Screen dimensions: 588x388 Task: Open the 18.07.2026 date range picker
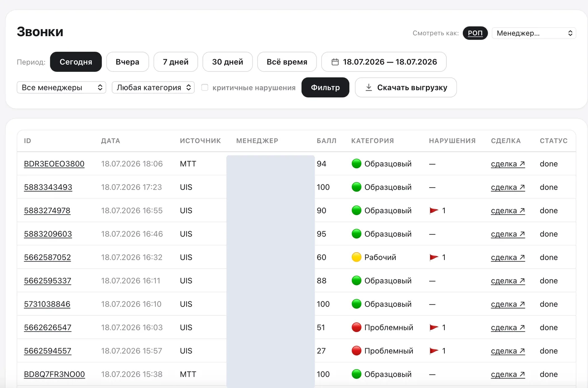pyautogui.click(x=384, y=62)
